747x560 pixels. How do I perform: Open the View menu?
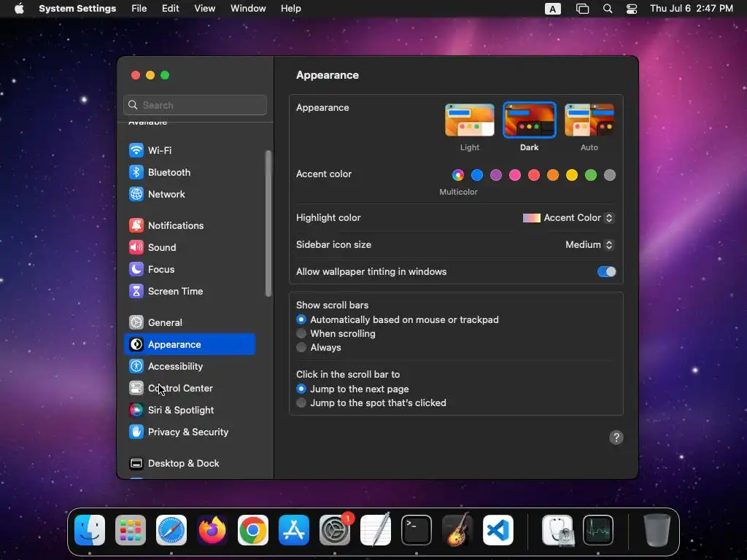(204, 9)
